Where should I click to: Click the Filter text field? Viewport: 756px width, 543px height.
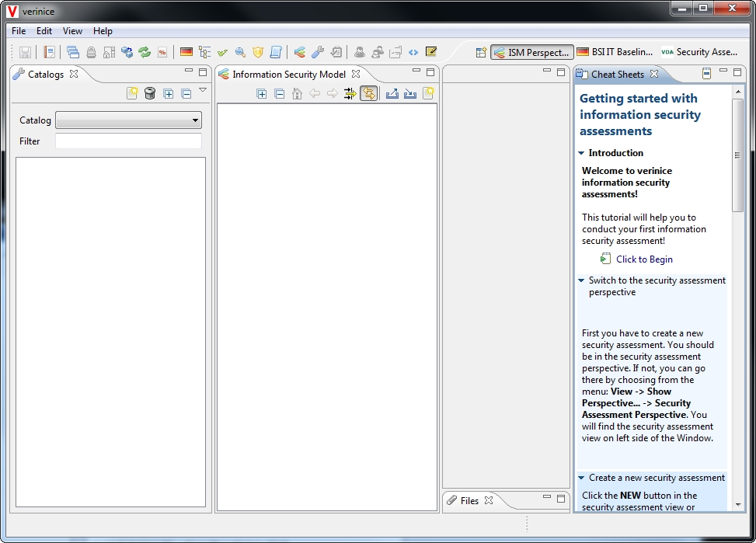click(x=128, y=141)
